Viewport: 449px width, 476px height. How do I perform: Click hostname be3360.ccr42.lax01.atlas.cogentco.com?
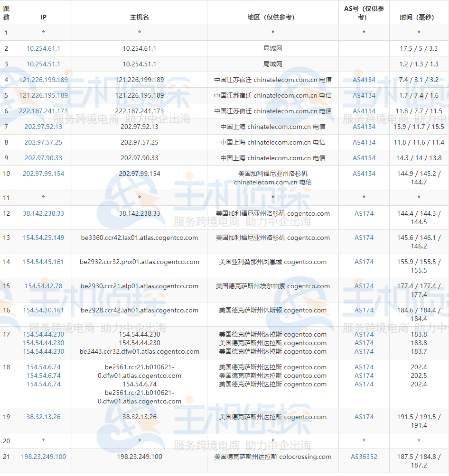[139, 238]
